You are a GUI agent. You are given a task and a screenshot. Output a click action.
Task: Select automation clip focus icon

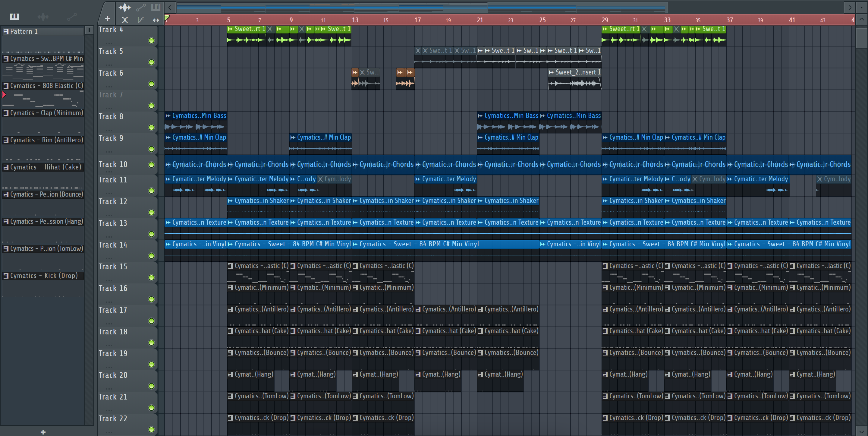pos(141,7)
